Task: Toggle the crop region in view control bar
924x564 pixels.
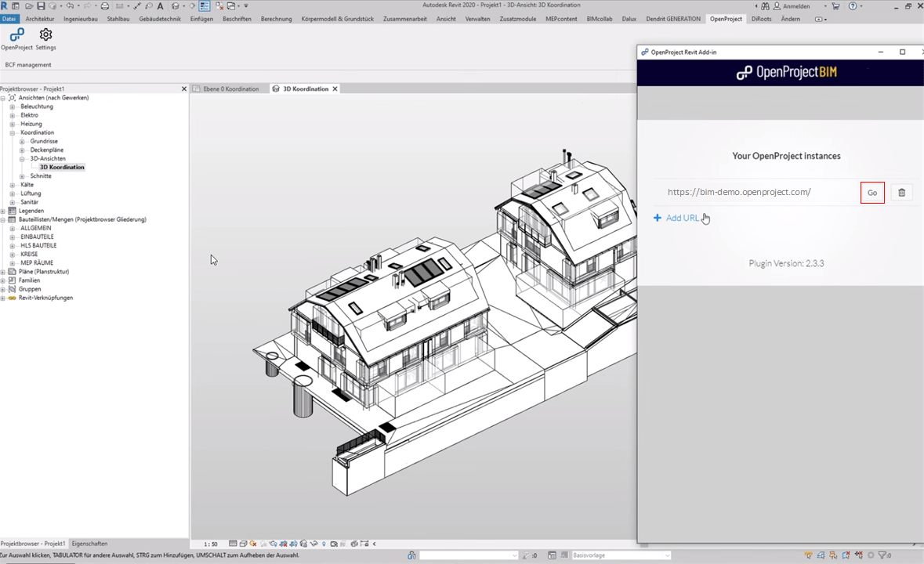Action: [x=284, y=543]
